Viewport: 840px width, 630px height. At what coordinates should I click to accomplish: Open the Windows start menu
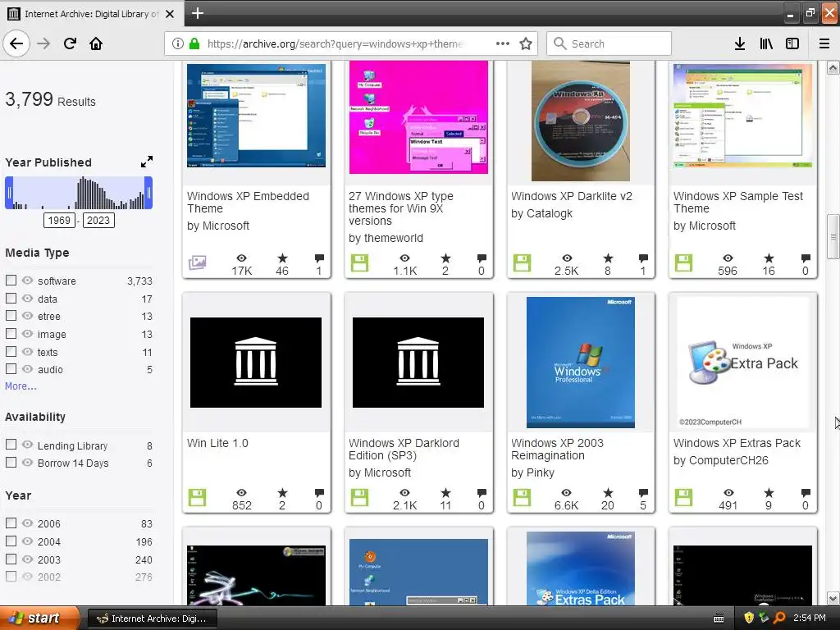38,618
